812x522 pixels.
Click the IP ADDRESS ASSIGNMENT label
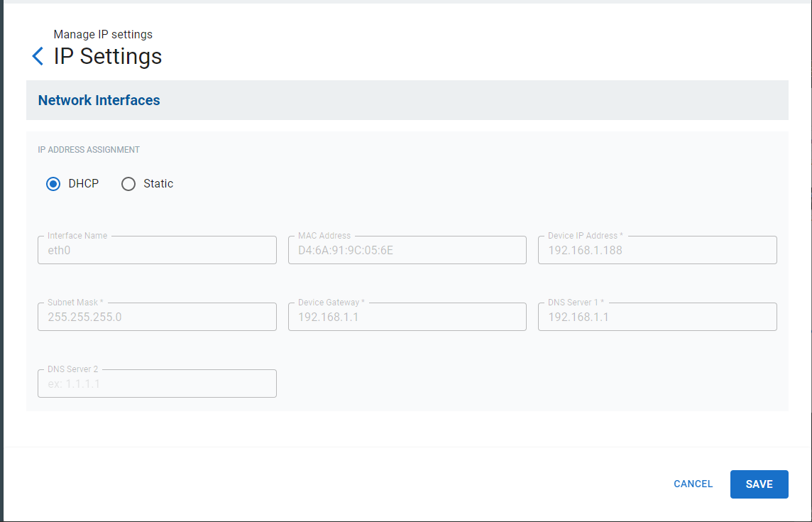(89, 150)
